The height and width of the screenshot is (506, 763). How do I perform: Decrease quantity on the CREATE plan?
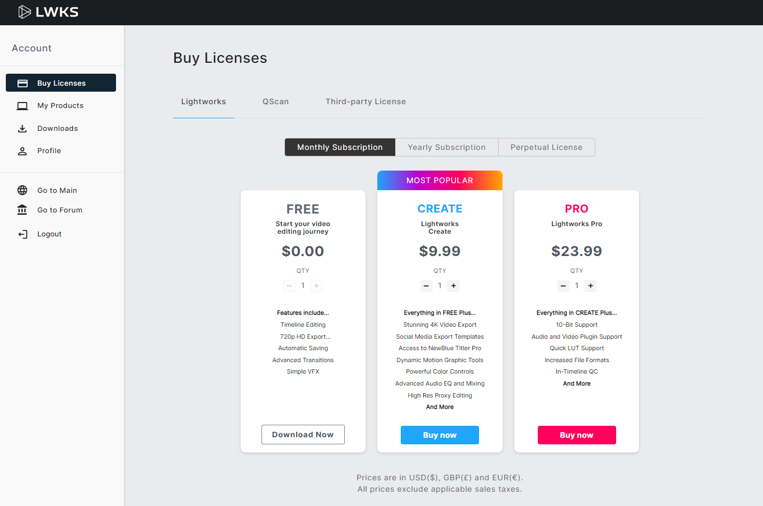coord(426,286)
